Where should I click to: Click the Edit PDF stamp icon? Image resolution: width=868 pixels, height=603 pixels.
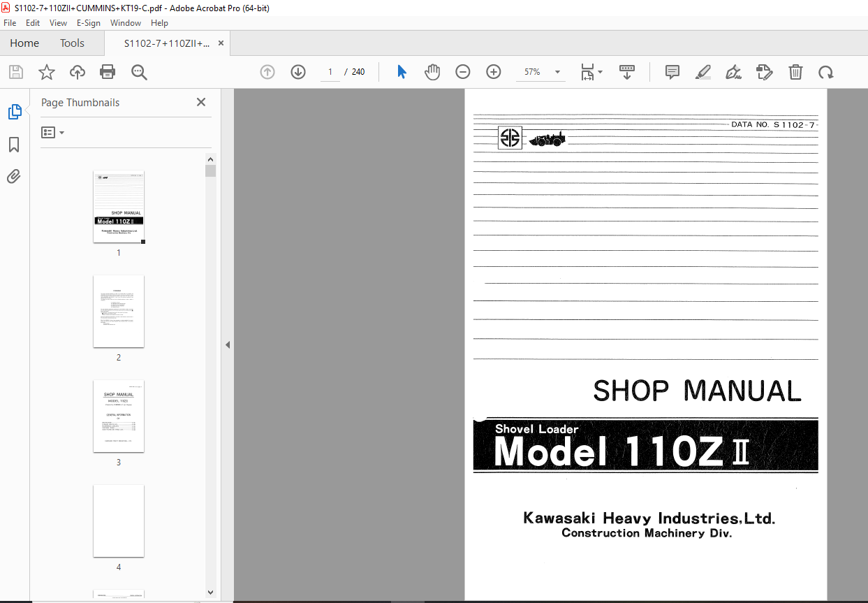765,72
